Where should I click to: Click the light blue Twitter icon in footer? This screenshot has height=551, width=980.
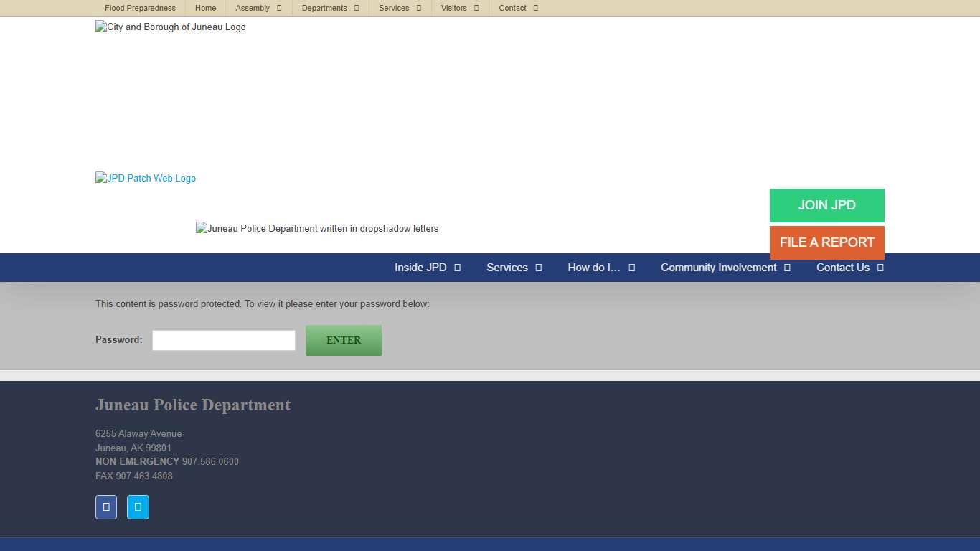pos(138,507)
